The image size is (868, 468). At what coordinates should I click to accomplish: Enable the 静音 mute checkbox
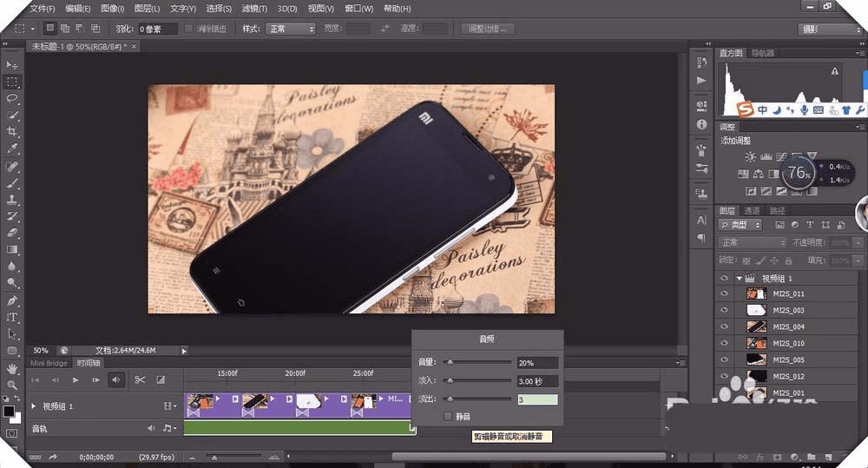point(448,417)
